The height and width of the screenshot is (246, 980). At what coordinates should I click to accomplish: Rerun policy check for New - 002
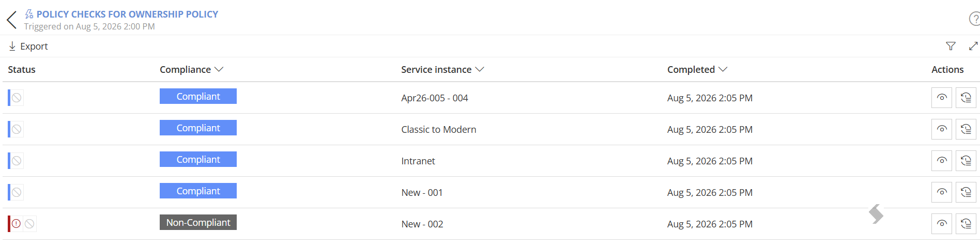coord(966,224)
